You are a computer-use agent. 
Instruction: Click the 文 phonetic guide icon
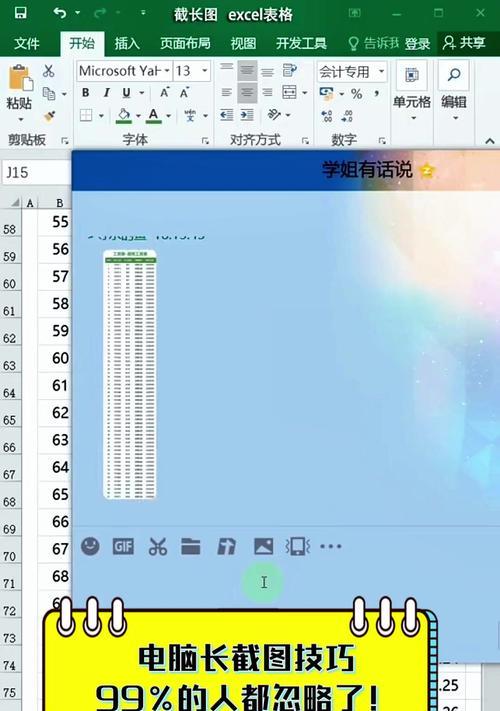point(190,116)
